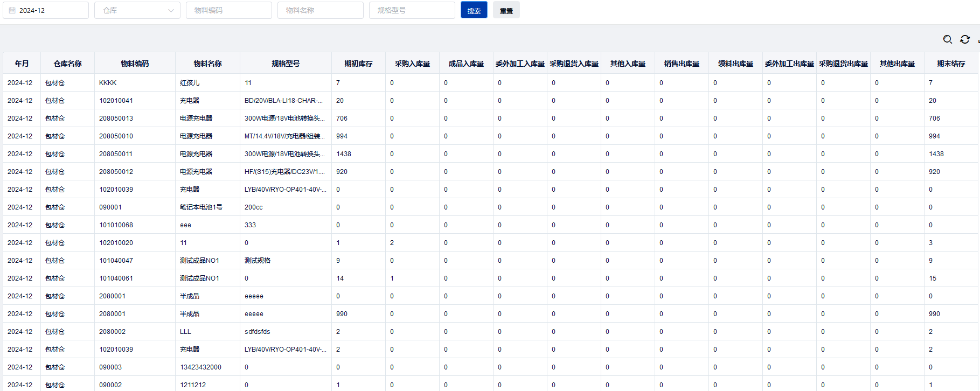This screenshot has width=980, height=391.
Task: Select the row with material code KKKK
Action: point(108,83)
